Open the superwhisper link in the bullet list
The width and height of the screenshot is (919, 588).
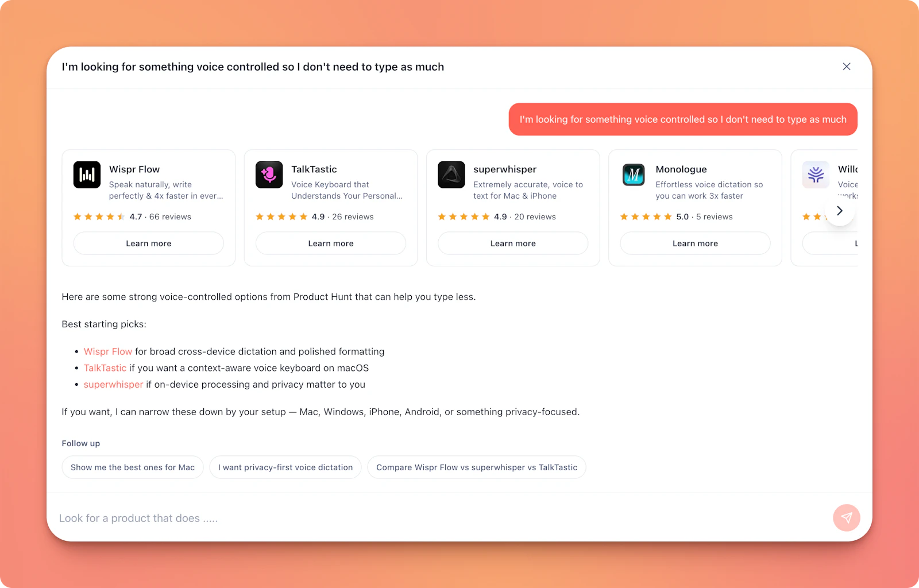pos(113,384)
